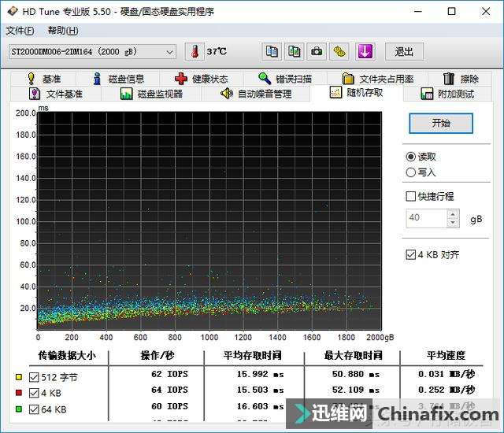Switch to 磁盘监视器 disk monitor tab

click(151, 94)
